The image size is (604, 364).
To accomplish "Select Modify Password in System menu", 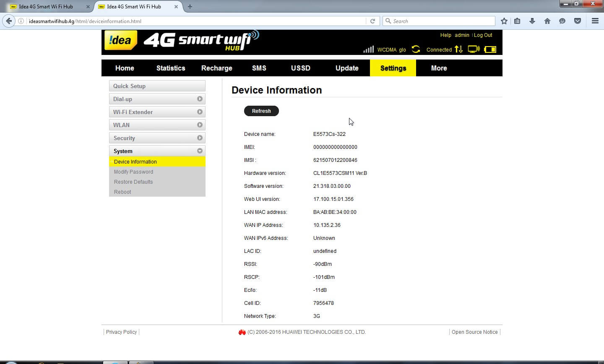I will [133, 172].
